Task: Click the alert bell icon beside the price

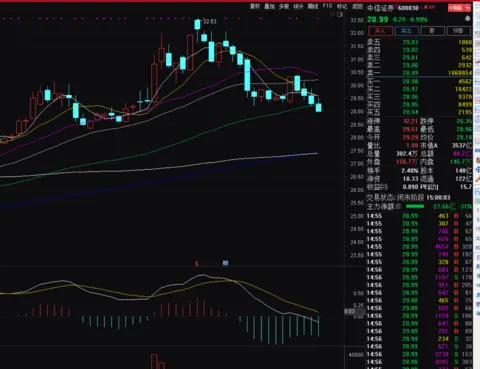Action: point(468,19)
